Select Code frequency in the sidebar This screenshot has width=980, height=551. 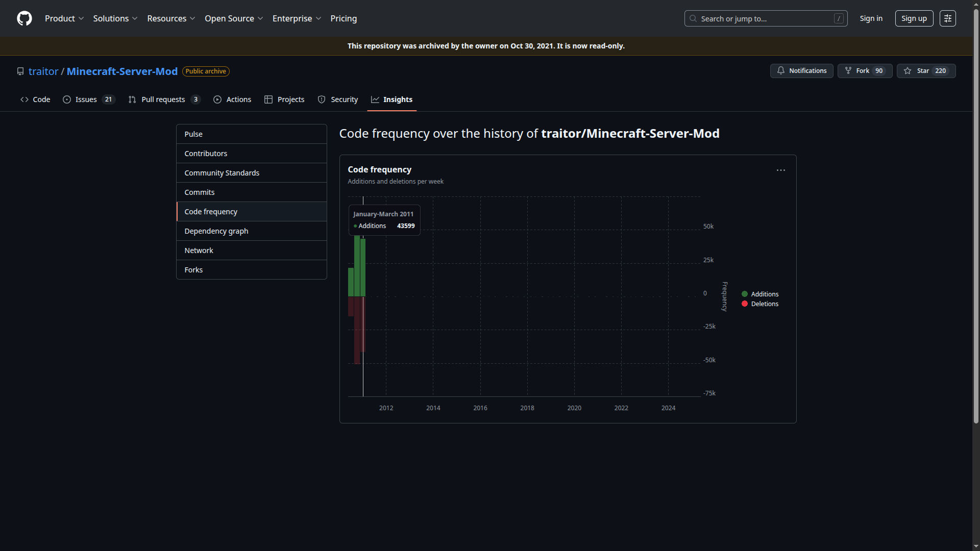point(251,212)
